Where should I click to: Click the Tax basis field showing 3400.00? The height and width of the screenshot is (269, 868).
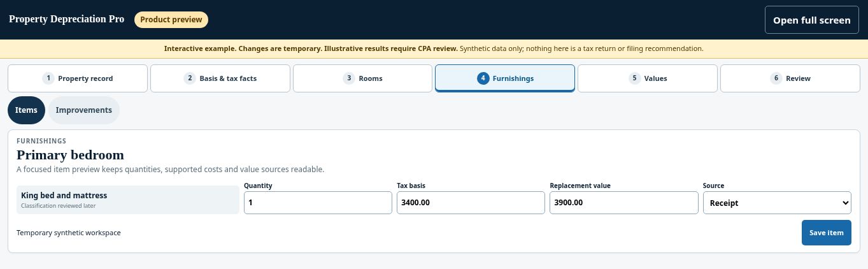(x=471, y=203)
